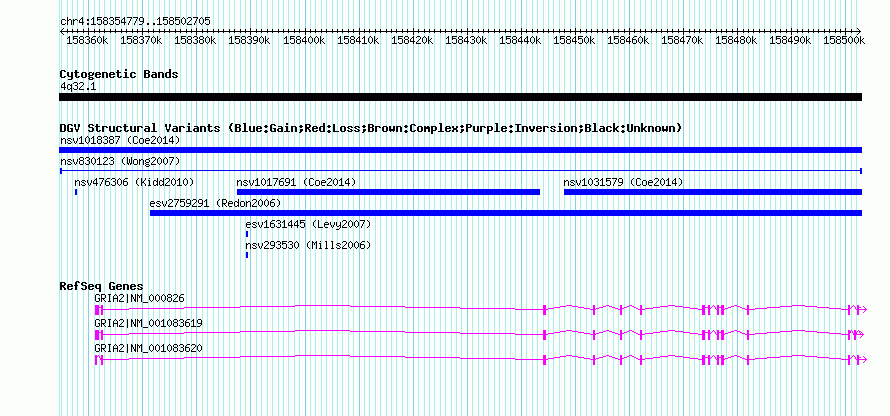Click the 158390k ruler tick label

[x=247, y=40]
